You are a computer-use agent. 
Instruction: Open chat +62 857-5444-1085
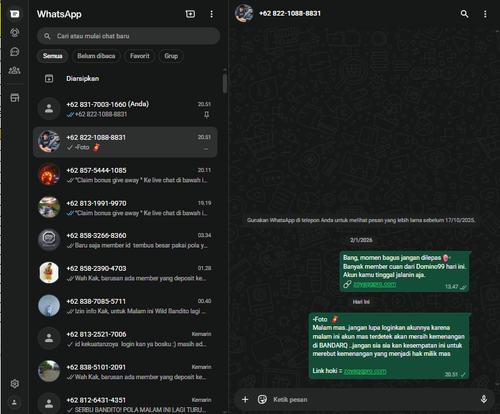point(125,175)
